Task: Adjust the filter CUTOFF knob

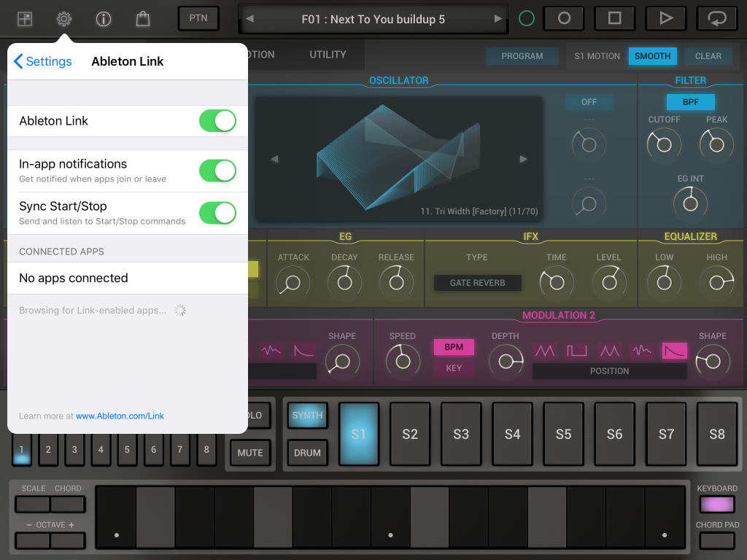Action: (x=664, y=144)
